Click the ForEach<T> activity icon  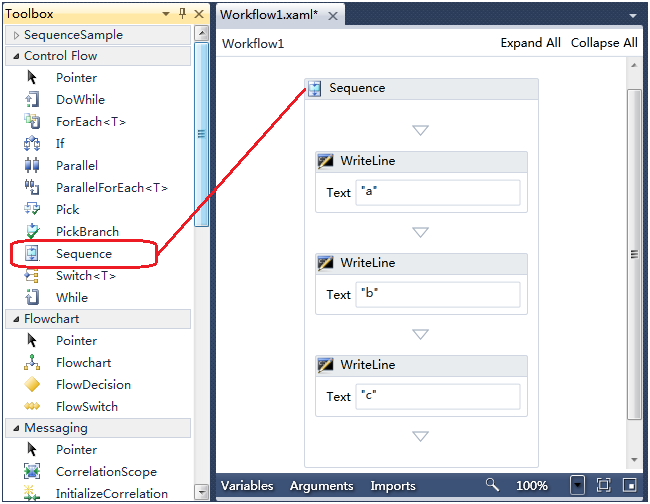click(32, 121)
